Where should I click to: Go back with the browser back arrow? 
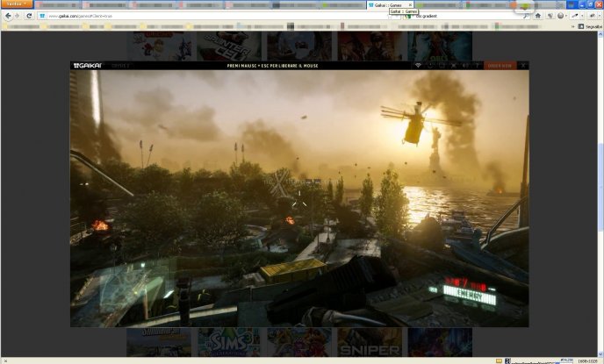click(x=8, y=16)
